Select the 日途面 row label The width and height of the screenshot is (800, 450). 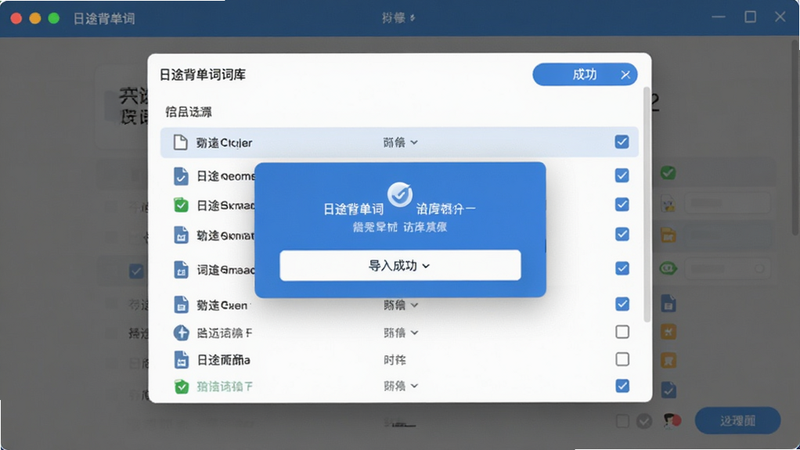tap(223, 360)
